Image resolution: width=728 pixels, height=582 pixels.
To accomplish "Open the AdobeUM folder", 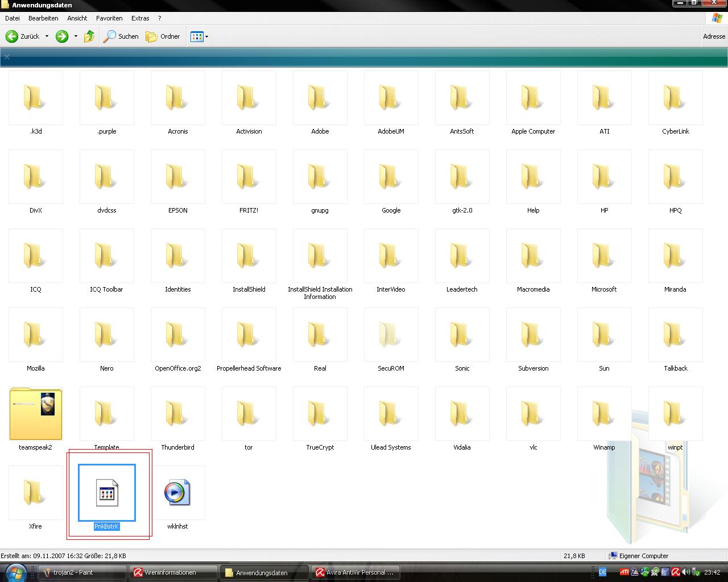I will (391, 98).
